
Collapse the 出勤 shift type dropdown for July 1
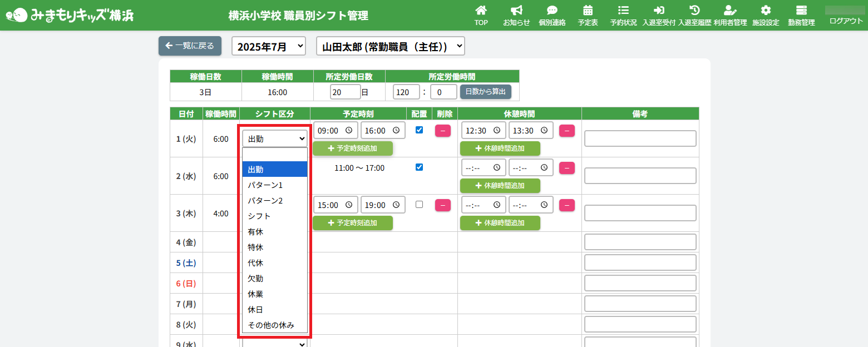pos(275,138)
